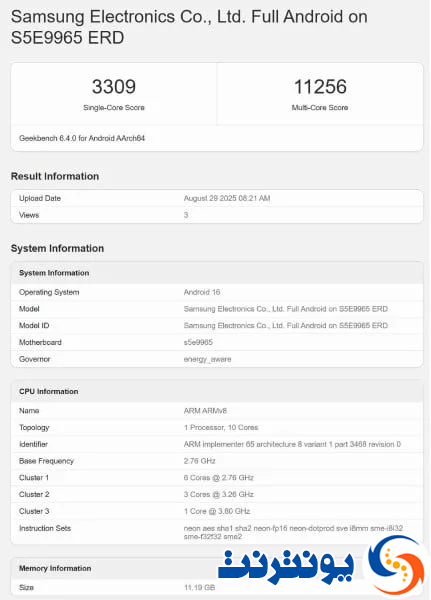Select the Base Frequency 2.76 GHz row
This screenshot has height=600, width=431.
point(217,461)
